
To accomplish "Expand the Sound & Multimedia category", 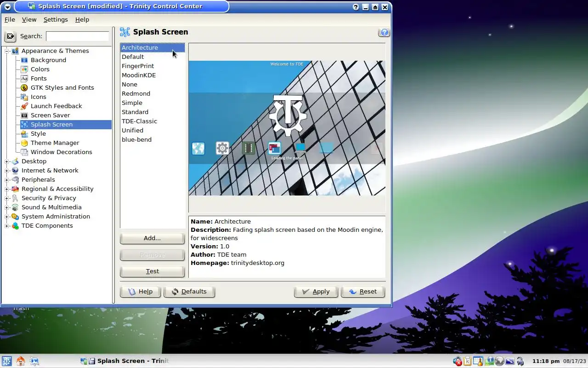I will point(7,207).
